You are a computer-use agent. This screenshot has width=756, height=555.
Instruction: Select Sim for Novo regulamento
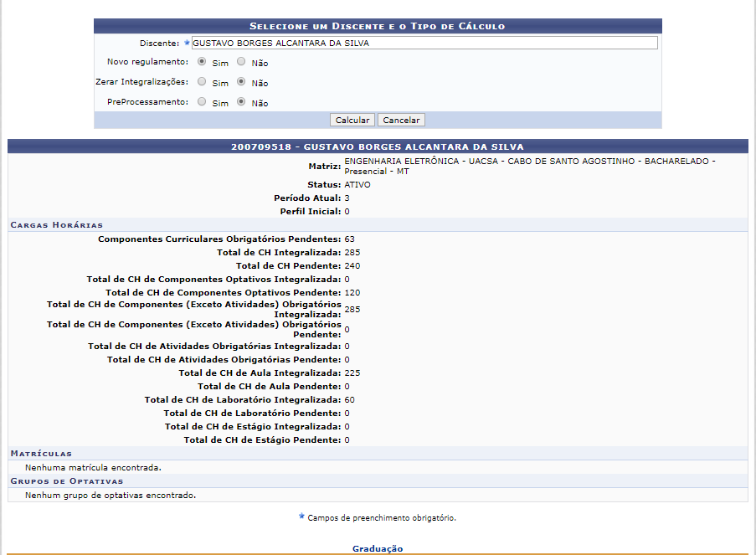point(202,62)
